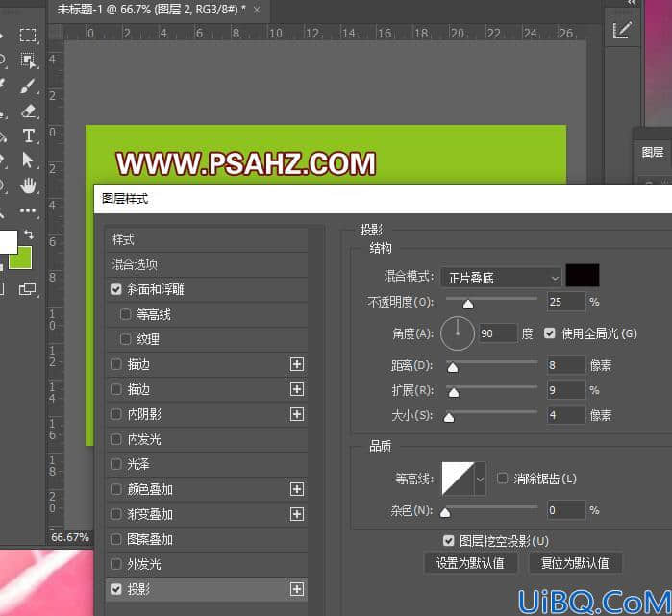Close the 未标题-1 document tab

coord(257,10)
